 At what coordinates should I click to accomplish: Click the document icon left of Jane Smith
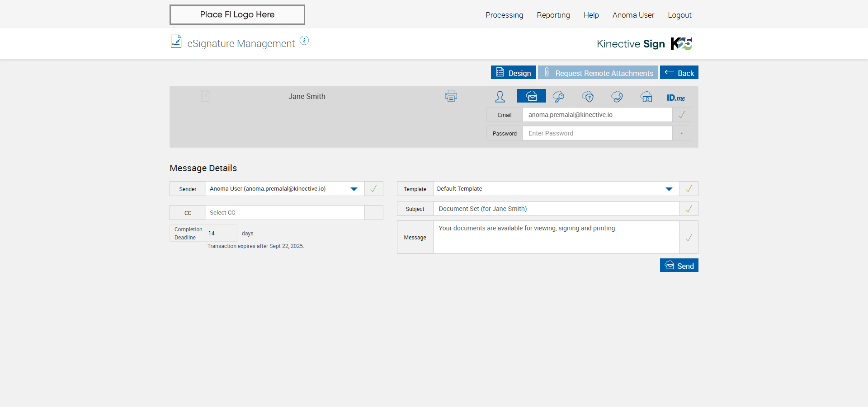click(x=205, y=96)
